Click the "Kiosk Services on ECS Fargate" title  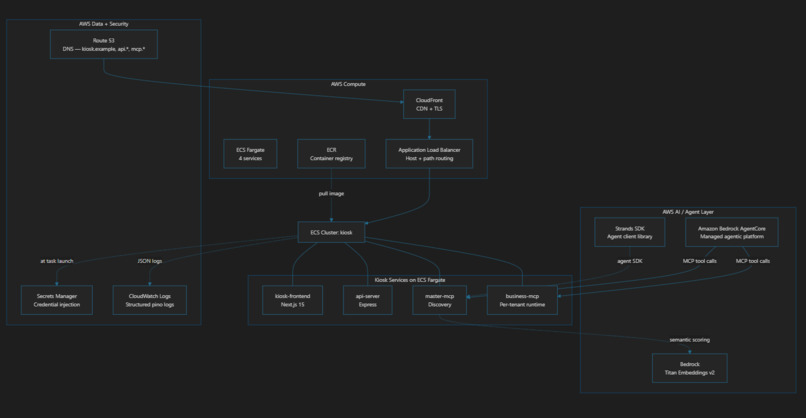point(410,280)
